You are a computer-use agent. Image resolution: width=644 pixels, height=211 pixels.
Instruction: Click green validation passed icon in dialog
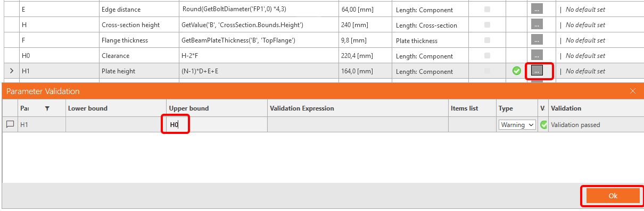(x=543, y=125)
